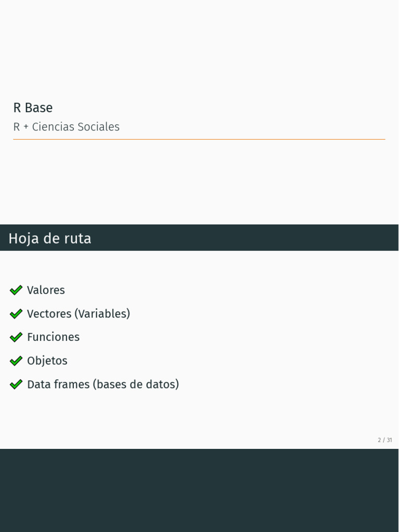The width and height of the screenshot is (399, 532).
Task: Click the green checkmark beside Valores
Action: point(16,290)
